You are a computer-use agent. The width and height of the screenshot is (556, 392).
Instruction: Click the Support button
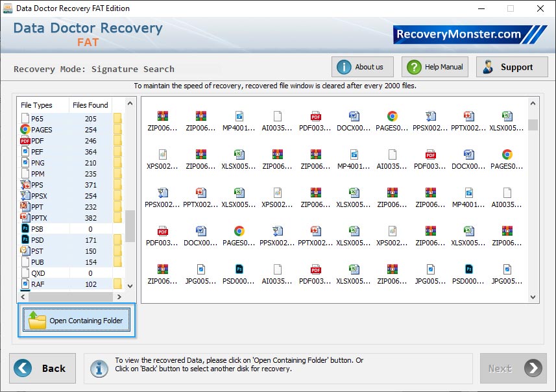(x=511, y=66)
